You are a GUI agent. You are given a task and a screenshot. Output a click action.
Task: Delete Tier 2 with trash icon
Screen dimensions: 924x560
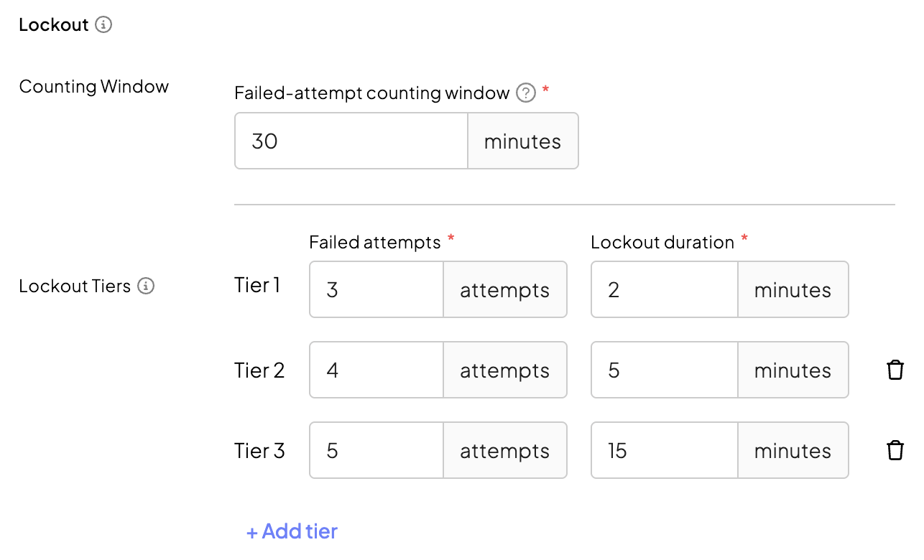pyautogui.click(x=895, y=370)
